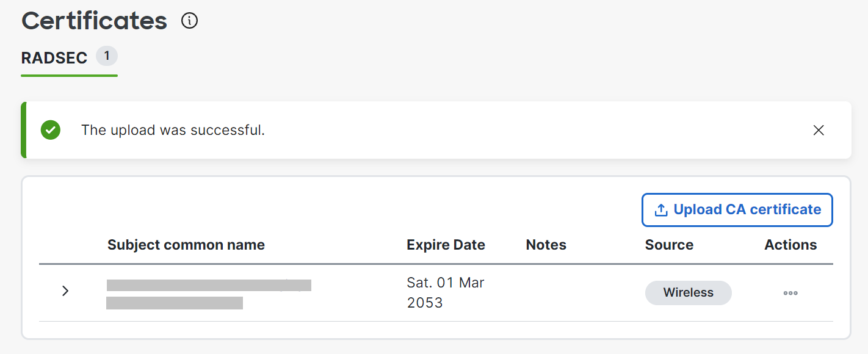This screenshot has width=868, height=354.
Task: Sort by Subject common name column
Action: click(x=186, y=245)
